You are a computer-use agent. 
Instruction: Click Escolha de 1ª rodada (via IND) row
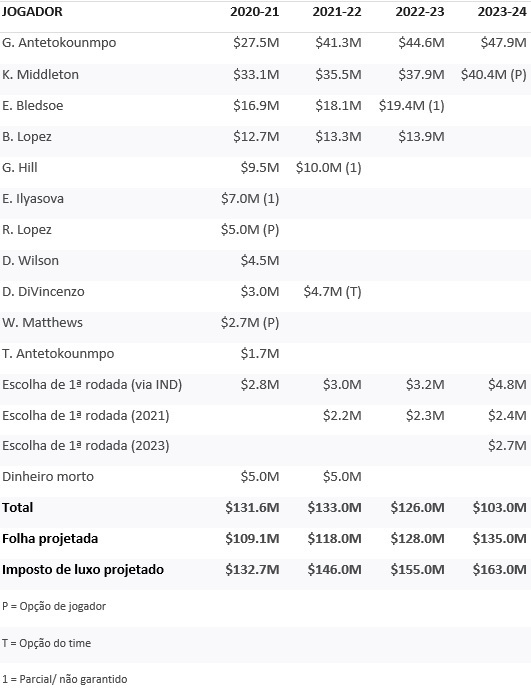point(265,385)
